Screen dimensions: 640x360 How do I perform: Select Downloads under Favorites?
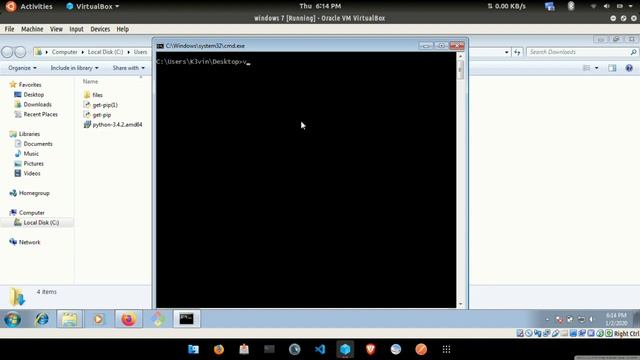(x=37, y=104)
